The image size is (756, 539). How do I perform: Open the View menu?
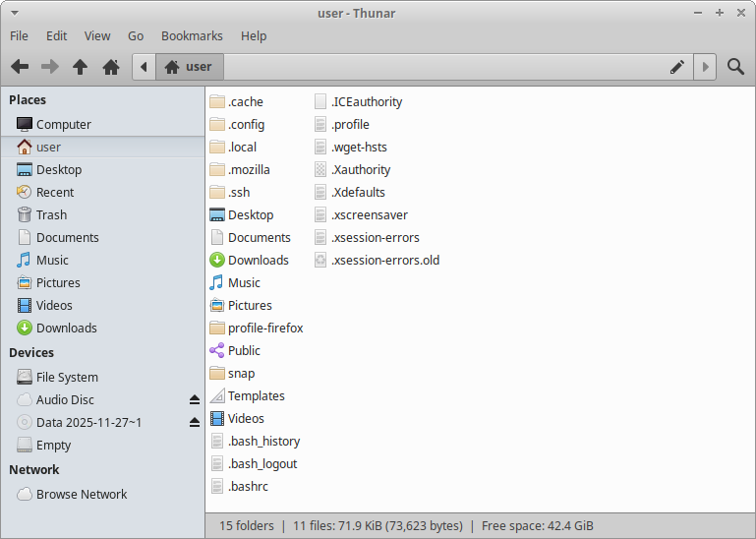pyautogui.click(x=97, y=36)
